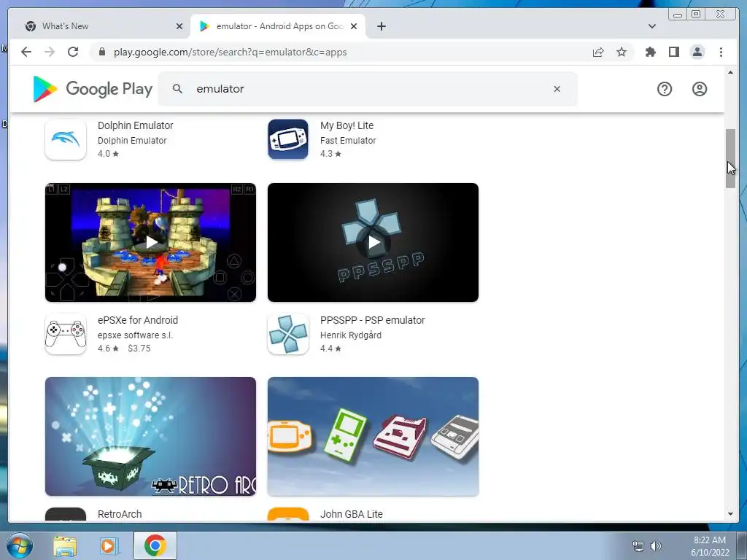
Task: Close the emulator Google Play tab
Action: 354,26
